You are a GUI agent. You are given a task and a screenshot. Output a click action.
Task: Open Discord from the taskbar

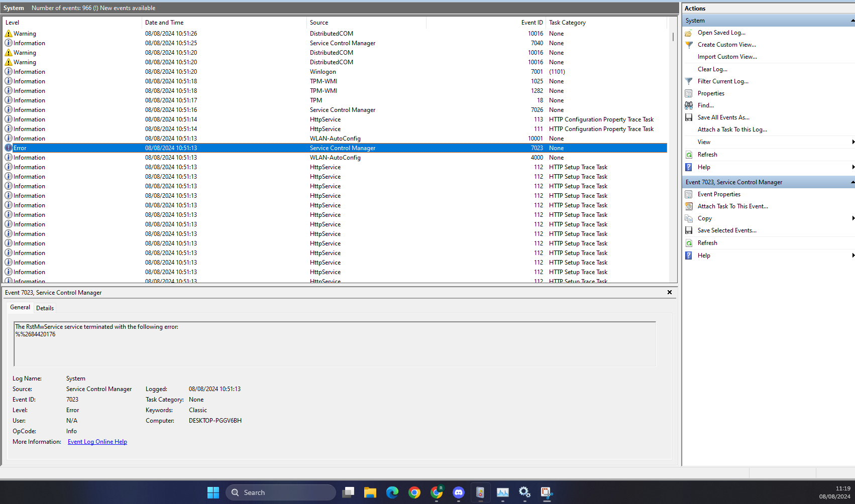[458, 492]
